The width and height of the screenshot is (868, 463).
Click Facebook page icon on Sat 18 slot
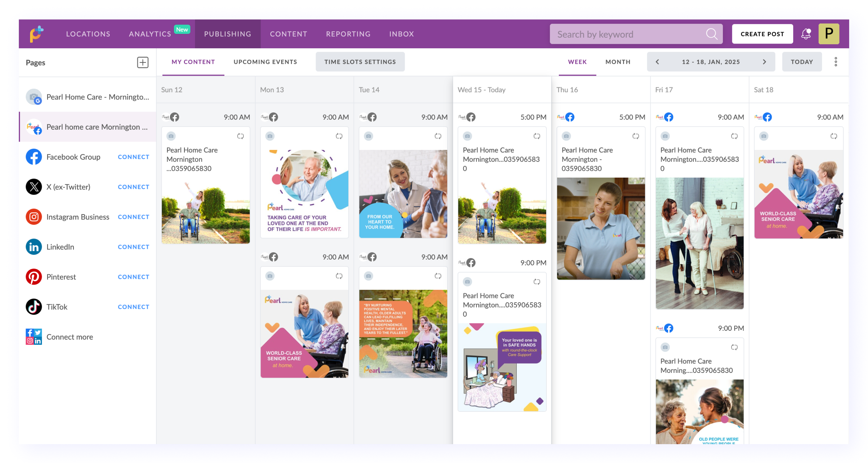(x=767, y=117)
